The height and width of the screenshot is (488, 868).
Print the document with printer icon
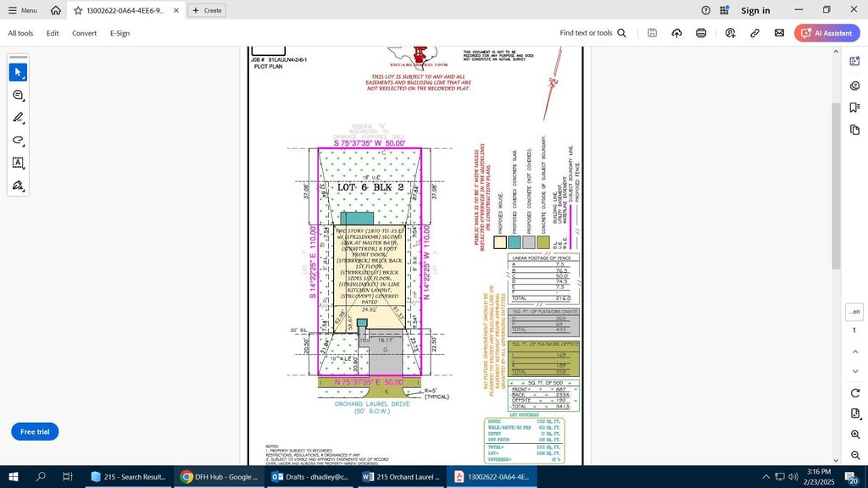coord(701,33)
